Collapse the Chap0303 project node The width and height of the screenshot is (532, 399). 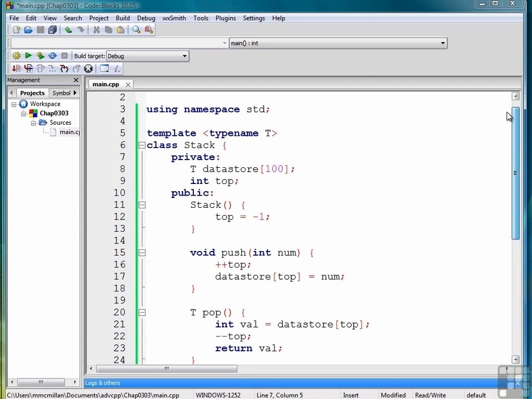(x=23, y=113)
